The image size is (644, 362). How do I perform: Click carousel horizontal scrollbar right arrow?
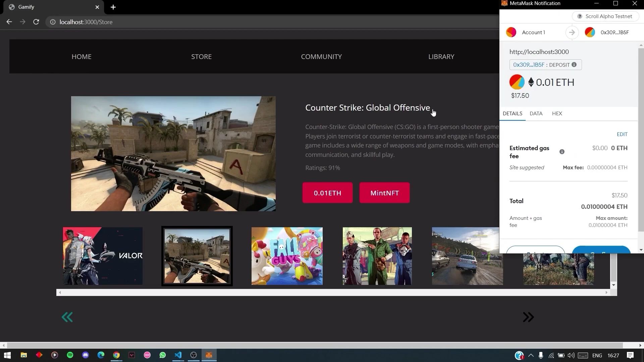(x=606, y=293)
